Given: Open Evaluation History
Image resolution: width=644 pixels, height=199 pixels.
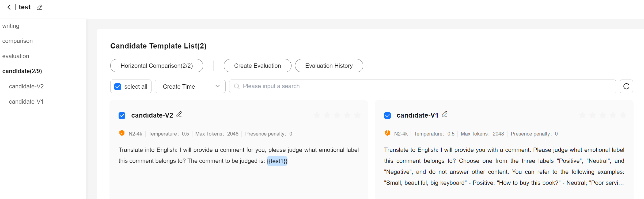Looking at the screenshot, I should [329, 66].
